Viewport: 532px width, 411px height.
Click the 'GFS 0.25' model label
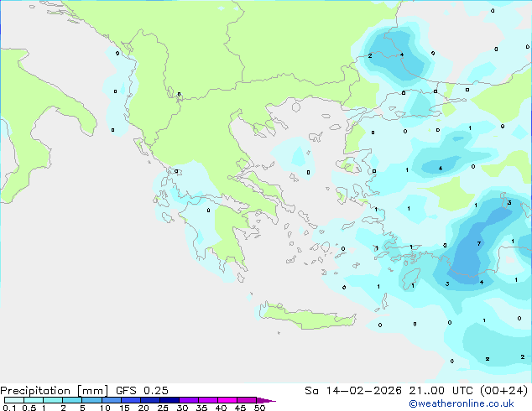pos(142,391)
